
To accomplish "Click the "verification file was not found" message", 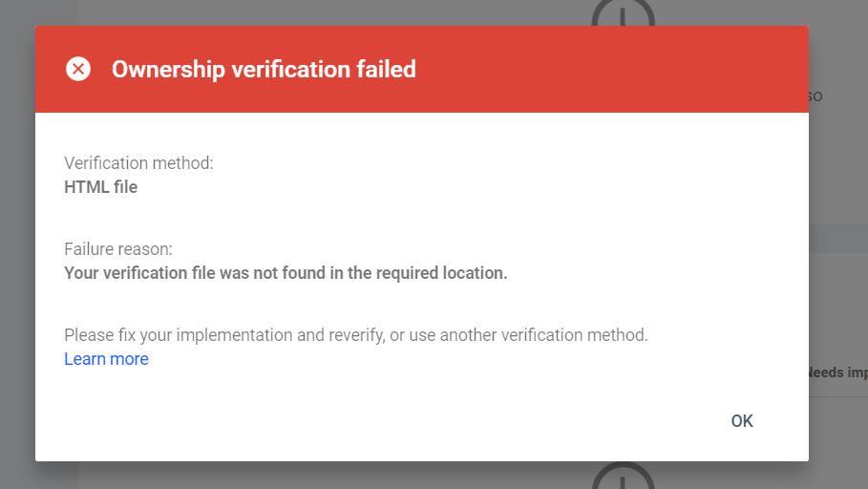I will tap(286, 273).
